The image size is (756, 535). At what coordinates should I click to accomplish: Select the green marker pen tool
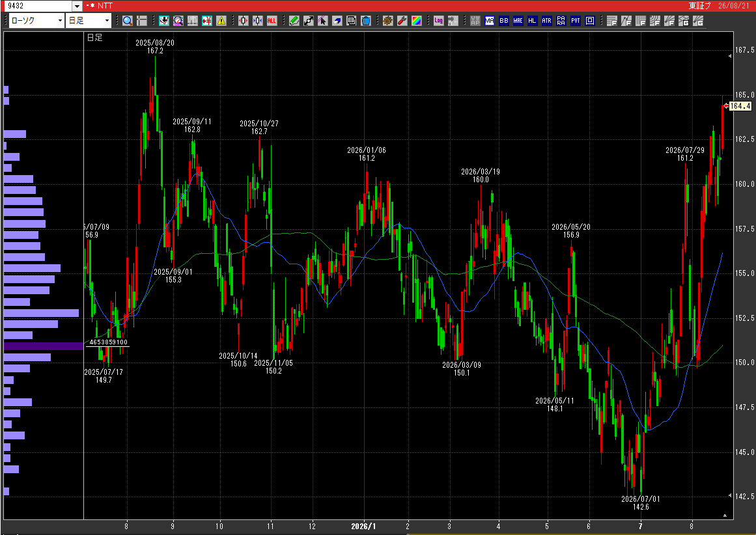[294, 21]
